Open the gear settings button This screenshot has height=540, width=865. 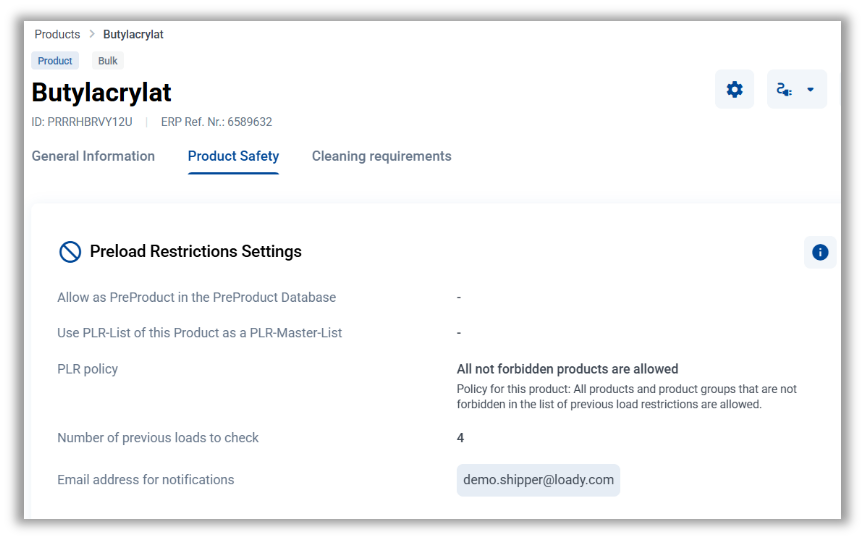tap(734, 89)
